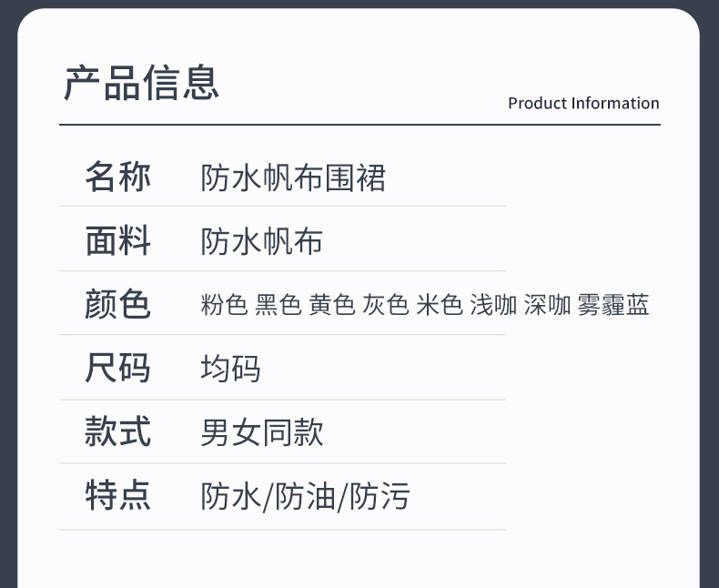
Task: Click the Product Information subtitle text
Action: 583,104
